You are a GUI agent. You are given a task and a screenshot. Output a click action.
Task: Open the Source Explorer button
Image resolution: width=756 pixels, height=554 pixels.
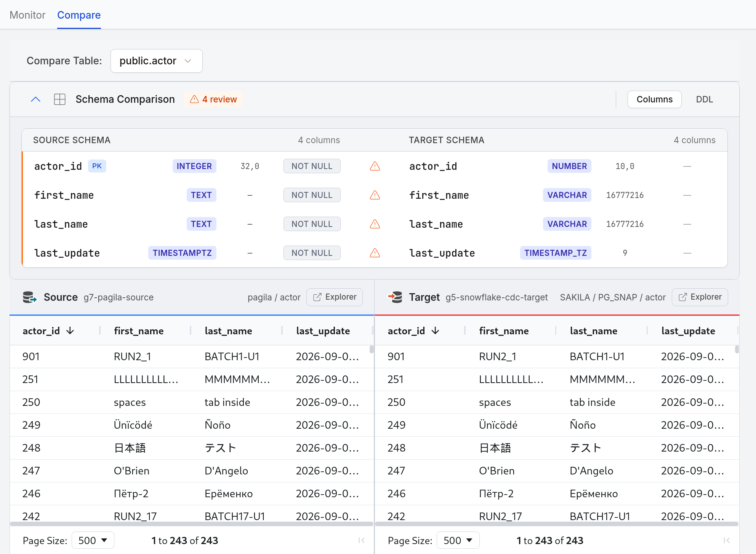pyautogui.click(x=335, y=297)
